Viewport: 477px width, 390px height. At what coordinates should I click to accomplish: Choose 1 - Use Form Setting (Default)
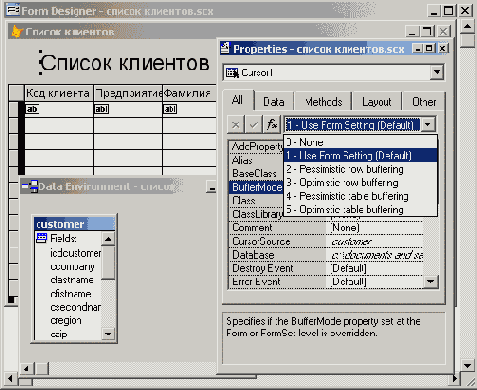(360, 155)
